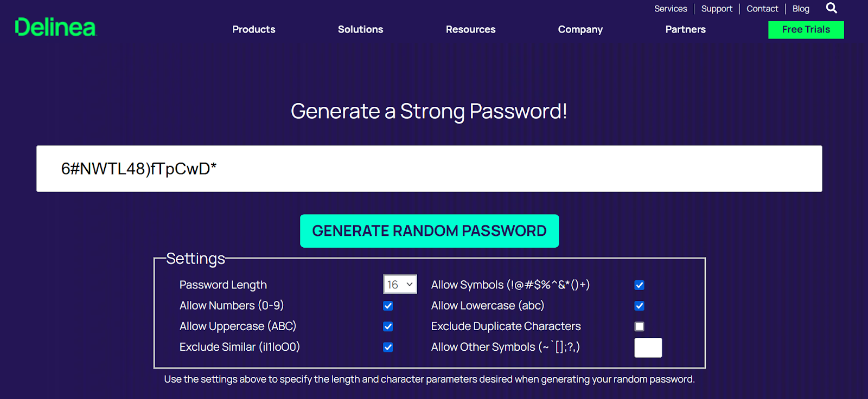Click Generate Random Password button
868x399 pixels.
tap(430, 231)
